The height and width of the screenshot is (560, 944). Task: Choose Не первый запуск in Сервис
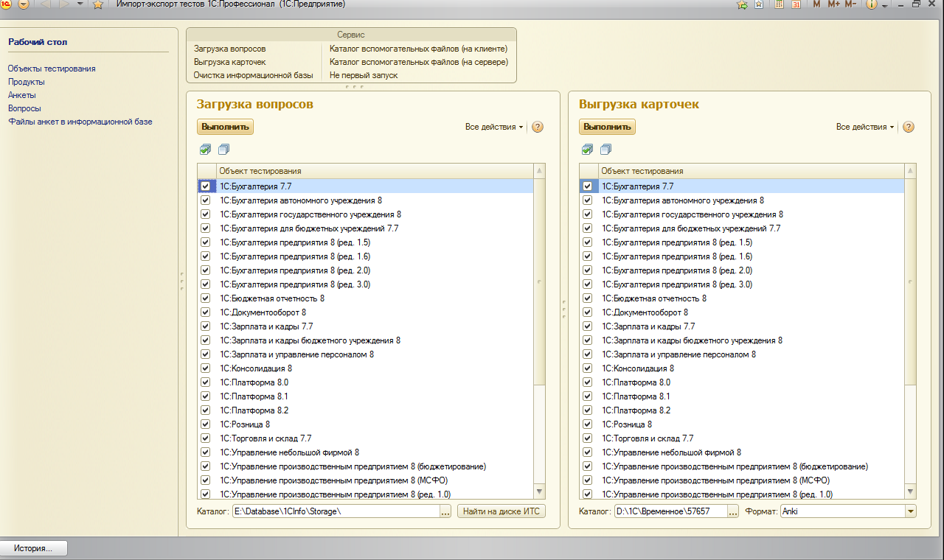364,75
